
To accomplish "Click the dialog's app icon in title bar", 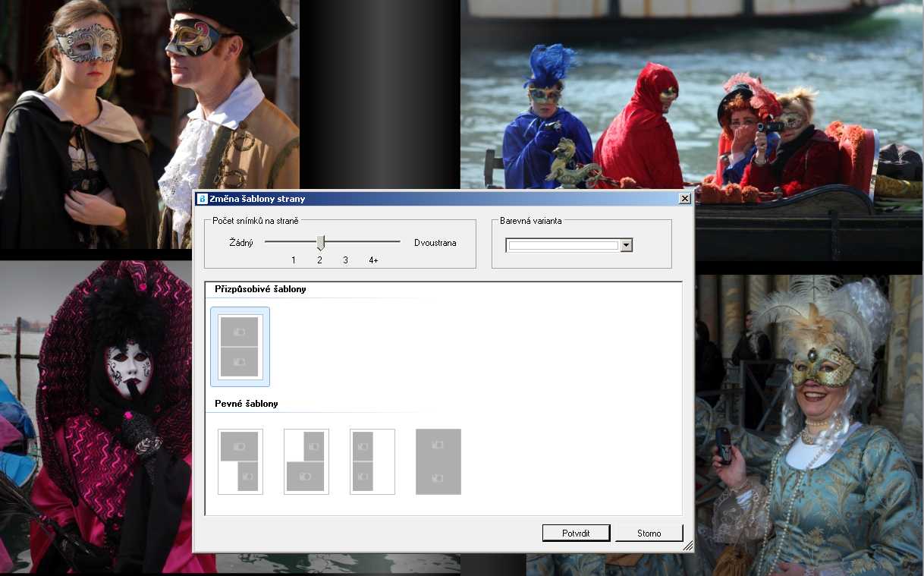I will point(202,199).
